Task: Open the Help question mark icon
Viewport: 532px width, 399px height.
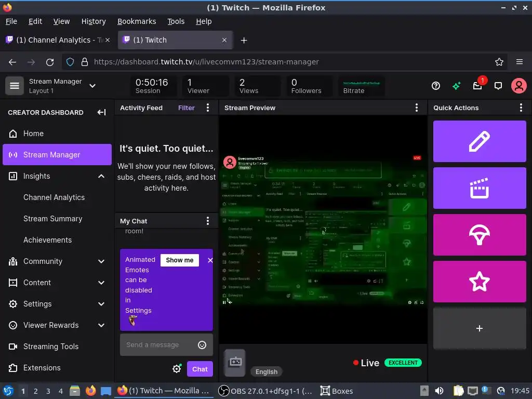Action: pos(436,86)
